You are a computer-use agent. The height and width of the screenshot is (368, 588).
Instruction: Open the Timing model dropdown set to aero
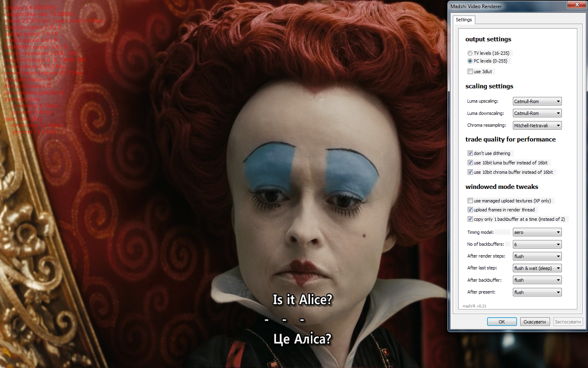pos(537,232)
